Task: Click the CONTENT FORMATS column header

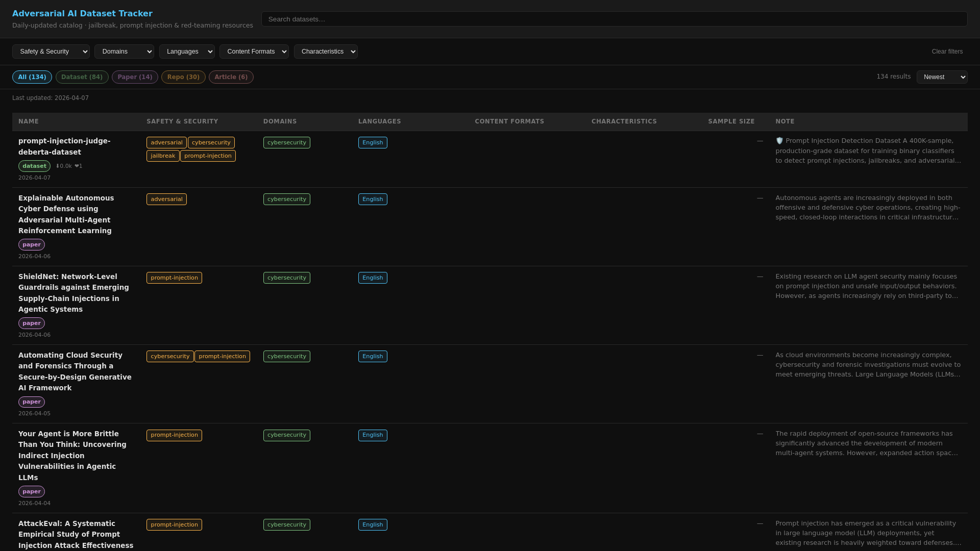Action: pyautogui.click(x=509, y=121)
